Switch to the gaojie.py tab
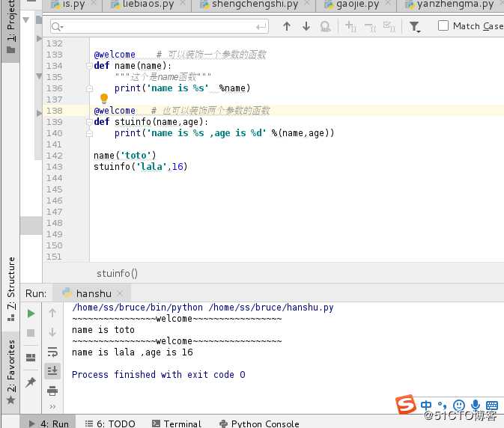Image resolution: width=504 pixels, height=428 pixels. (x=356, y=4)
